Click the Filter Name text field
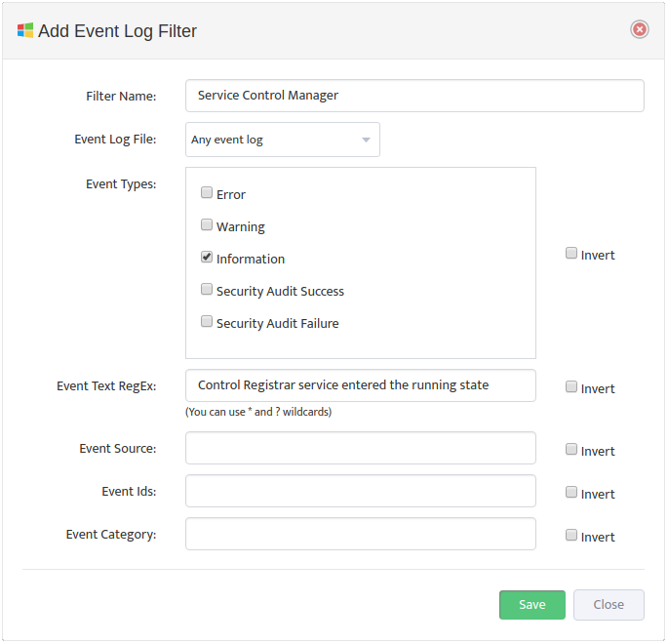 click(414, 96)
